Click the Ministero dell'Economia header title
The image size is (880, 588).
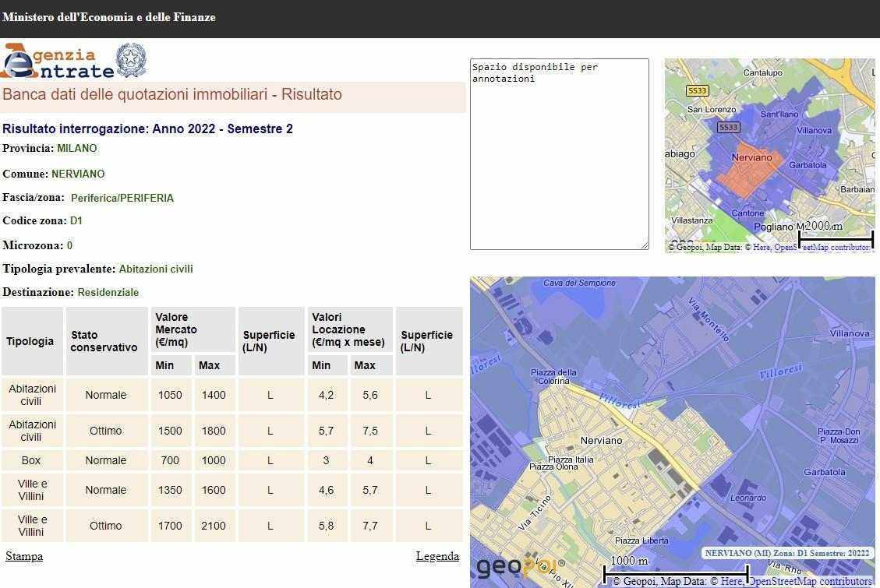(109, 17)
